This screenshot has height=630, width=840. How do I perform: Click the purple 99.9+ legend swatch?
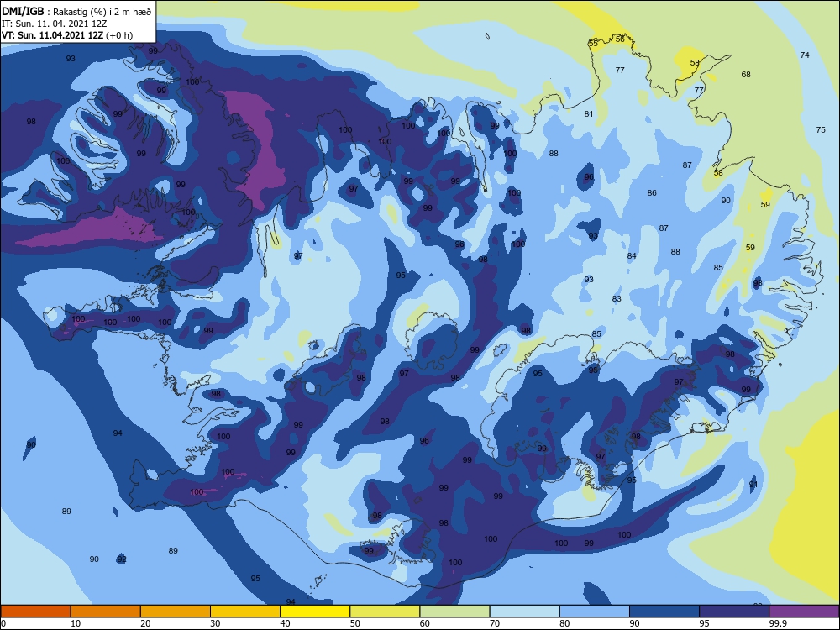tap(804, 612)
